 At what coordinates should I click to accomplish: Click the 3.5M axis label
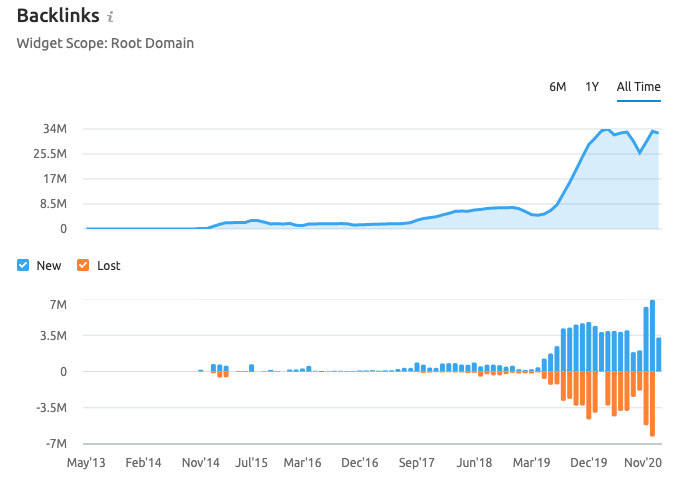point(54,336)
